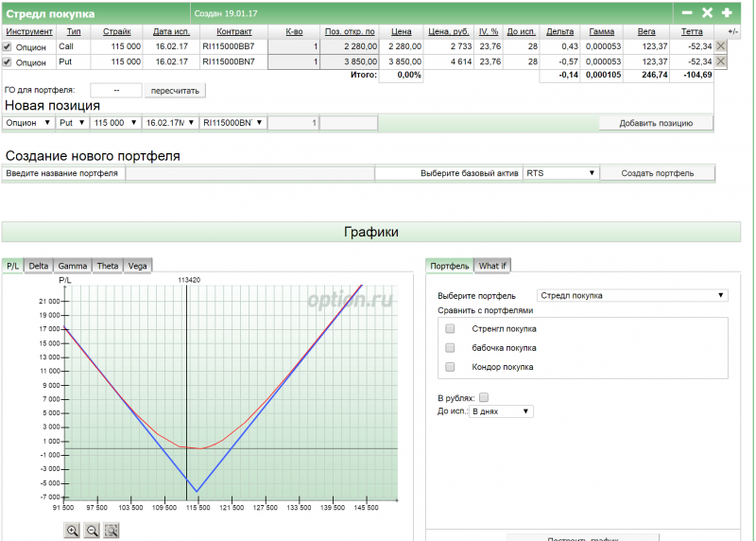This screenshot has height=541, width=756.
Task: Click the zoom out magnifier below chart
Action: coord(92,531)
